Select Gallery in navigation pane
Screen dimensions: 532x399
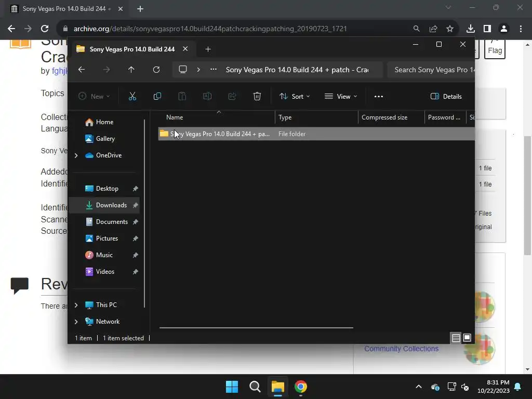[105, 139]
